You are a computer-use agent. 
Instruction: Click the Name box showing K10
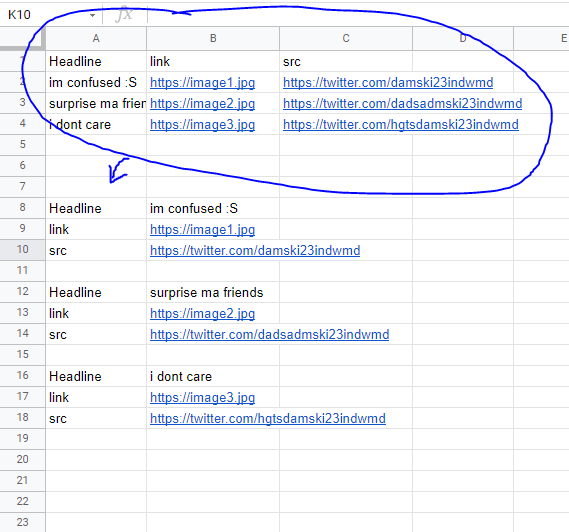pos(51,15)
